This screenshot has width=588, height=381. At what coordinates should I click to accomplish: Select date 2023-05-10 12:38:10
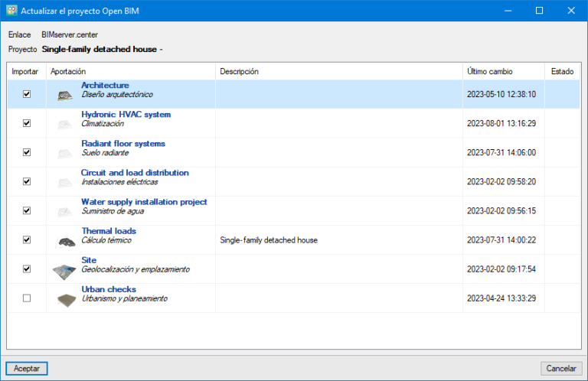pos(501,94)
